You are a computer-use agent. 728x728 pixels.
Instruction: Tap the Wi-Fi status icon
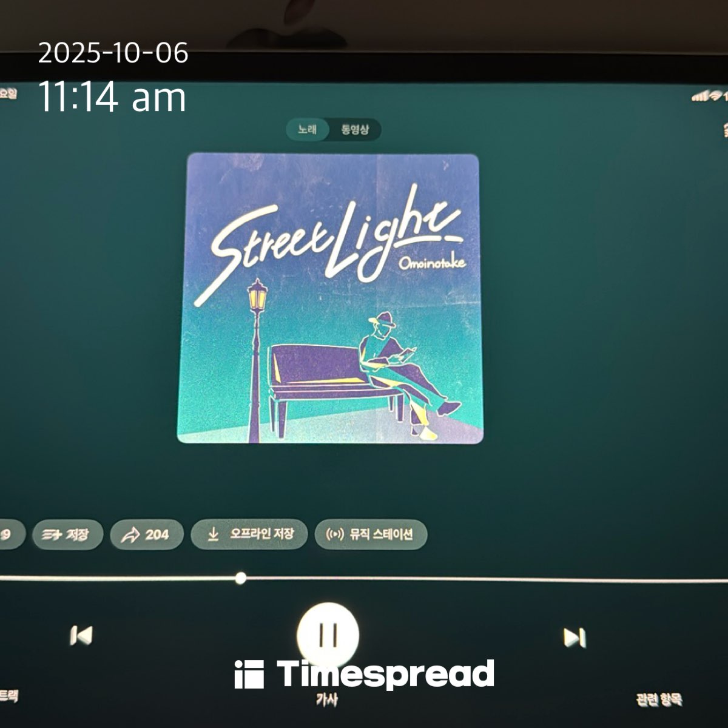coord(716,95)
